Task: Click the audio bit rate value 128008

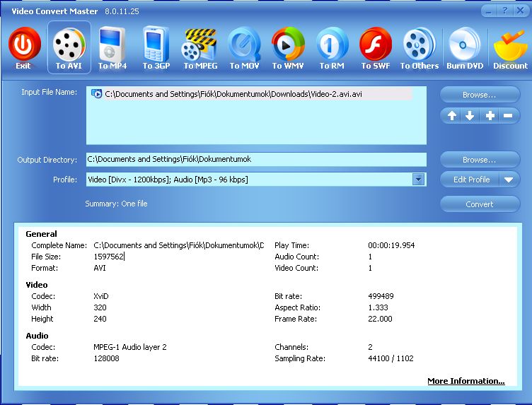Action: (x=106, y=358)
